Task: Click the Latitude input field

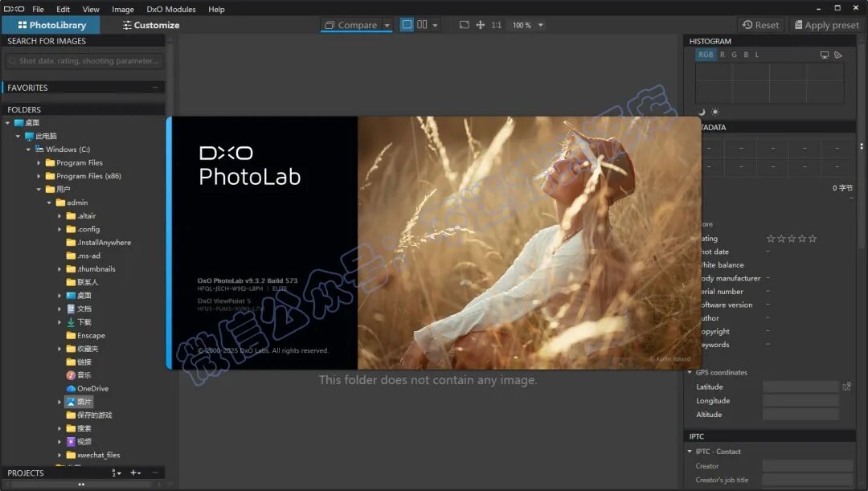Action: click(x=801, y=387)
